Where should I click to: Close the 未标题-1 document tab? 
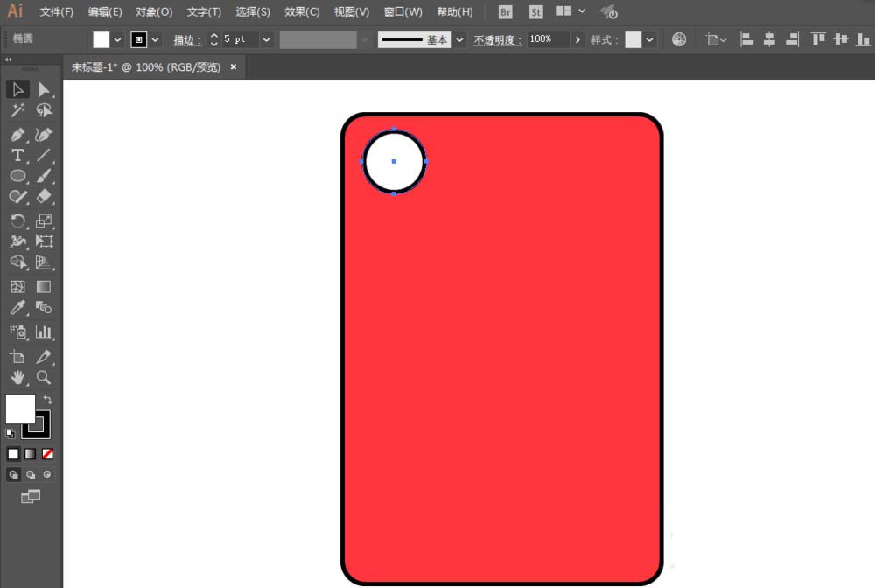pyautogui.click(x=234, y=67)
